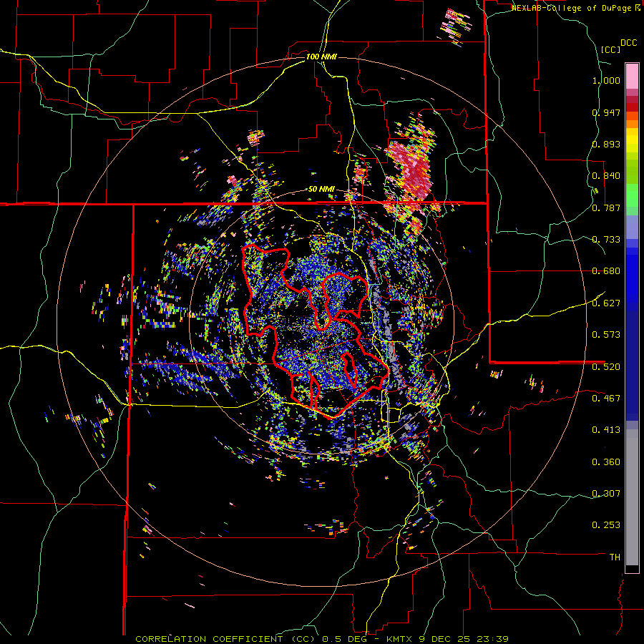Click the 0.360 legend value
Viewport: 644px width, 644px height.
click(606, 462)
